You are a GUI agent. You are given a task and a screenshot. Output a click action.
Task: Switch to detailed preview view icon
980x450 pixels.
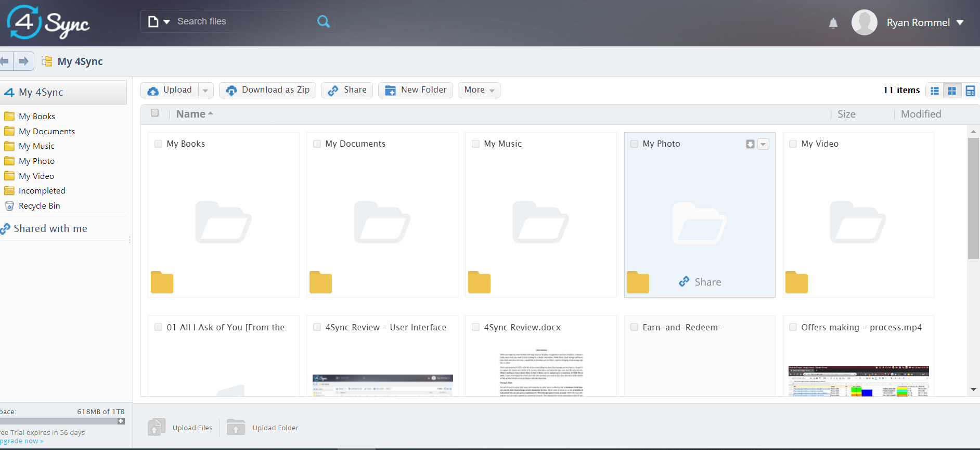970,91
